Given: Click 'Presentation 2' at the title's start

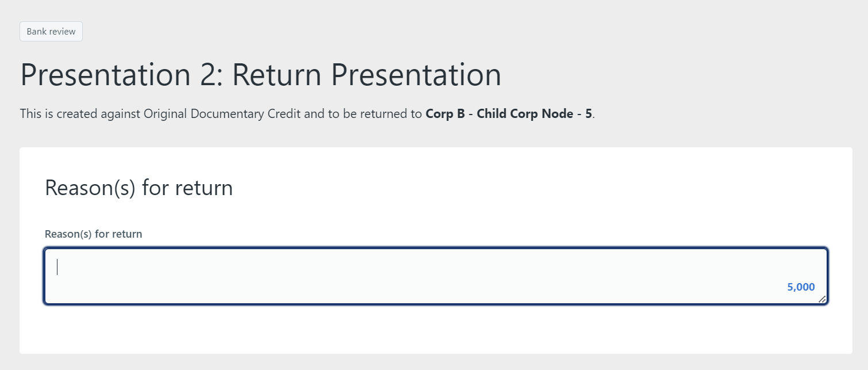Looking at the screenshot, I should (117, 75).
